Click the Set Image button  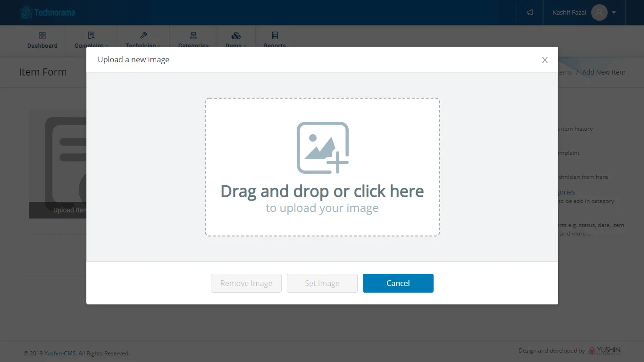pos(322,283)
